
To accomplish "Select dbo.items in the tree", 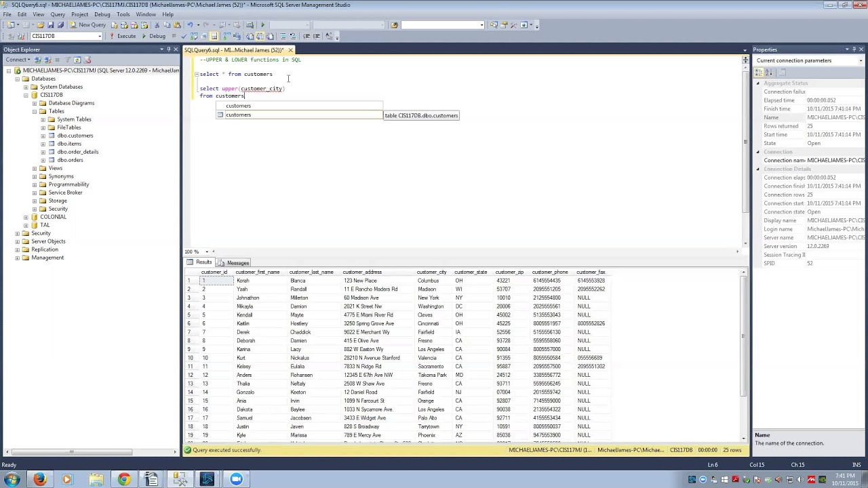I will coord(69,144).
